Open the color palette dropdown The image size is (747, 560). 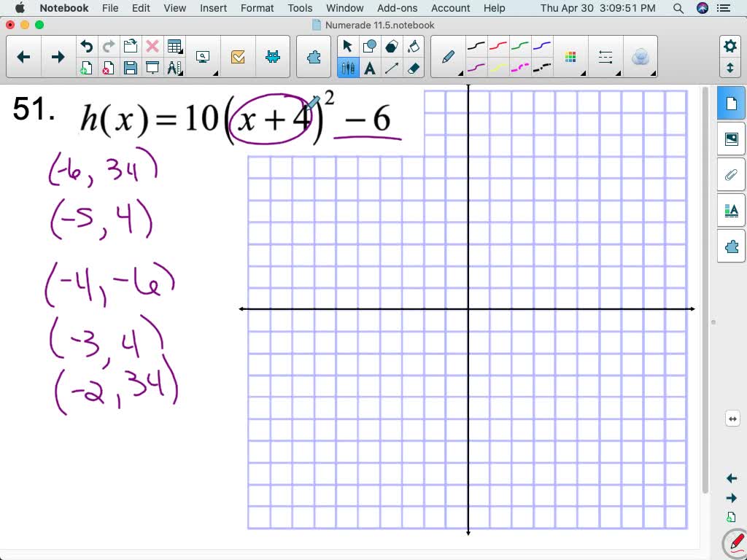571,56
